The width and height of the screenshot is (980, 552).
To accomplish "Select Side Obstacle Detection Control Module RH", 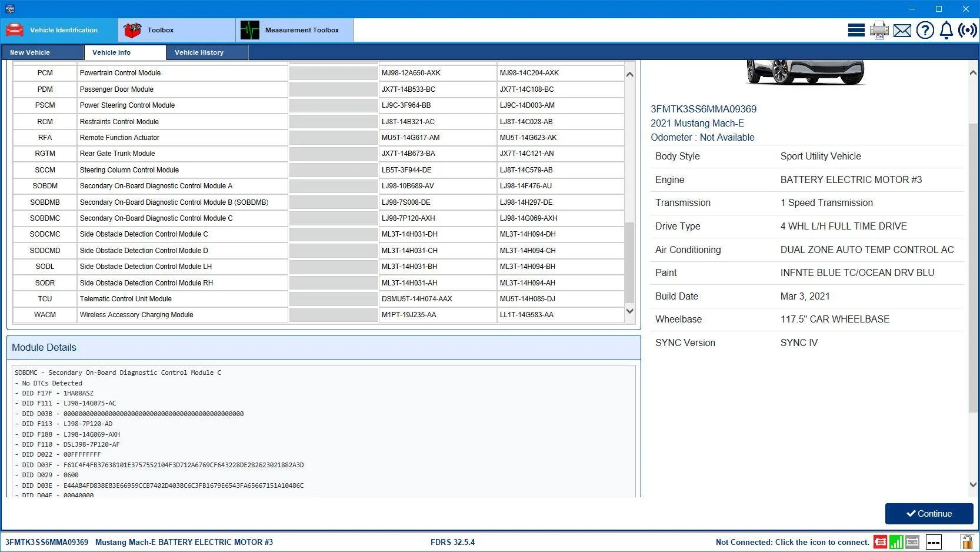I will pyautogui.click(x=318, y=283).
